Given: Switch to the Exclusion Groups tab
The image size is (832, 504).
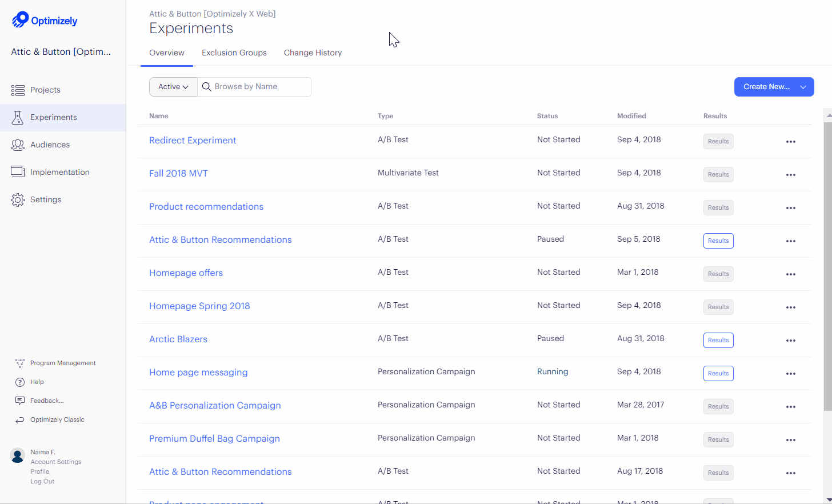Looking at the screenshot, I should [x=234, y=53].
